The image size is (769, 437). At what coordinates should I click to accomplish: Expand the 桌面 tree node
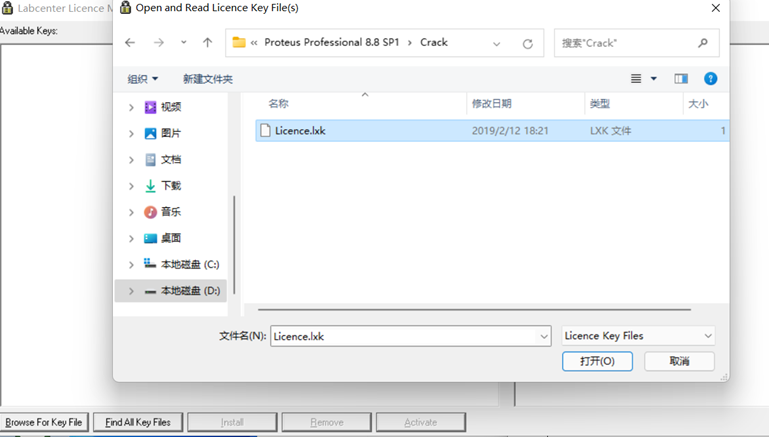pyautogui.click(x=131, y=238)
